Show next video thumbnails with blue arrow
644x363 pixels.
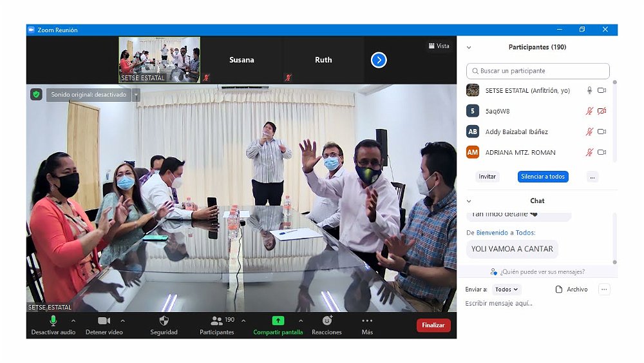point(379,60)
